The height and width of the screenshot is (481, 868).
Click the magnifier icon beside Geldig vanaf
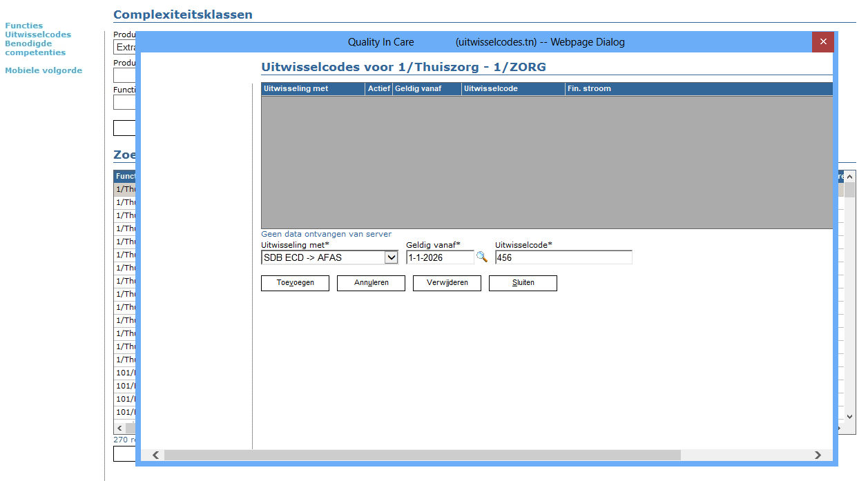481,257
